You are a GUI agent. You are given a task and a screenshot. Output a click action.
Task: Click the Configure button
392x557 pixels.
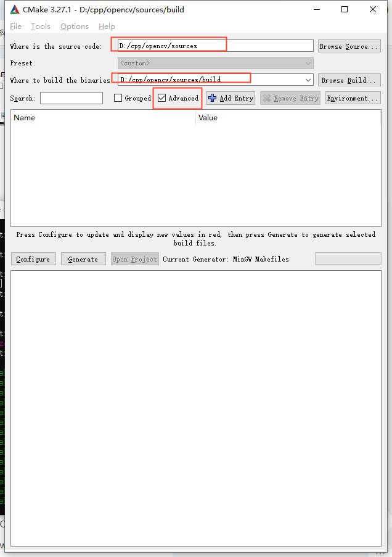coord(33,259)
